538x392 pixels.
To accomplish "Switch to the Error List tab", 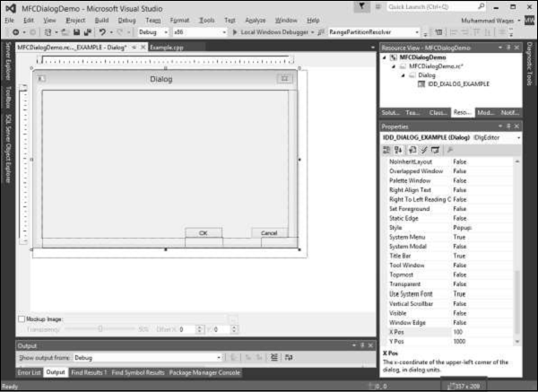I will (29, 372).
